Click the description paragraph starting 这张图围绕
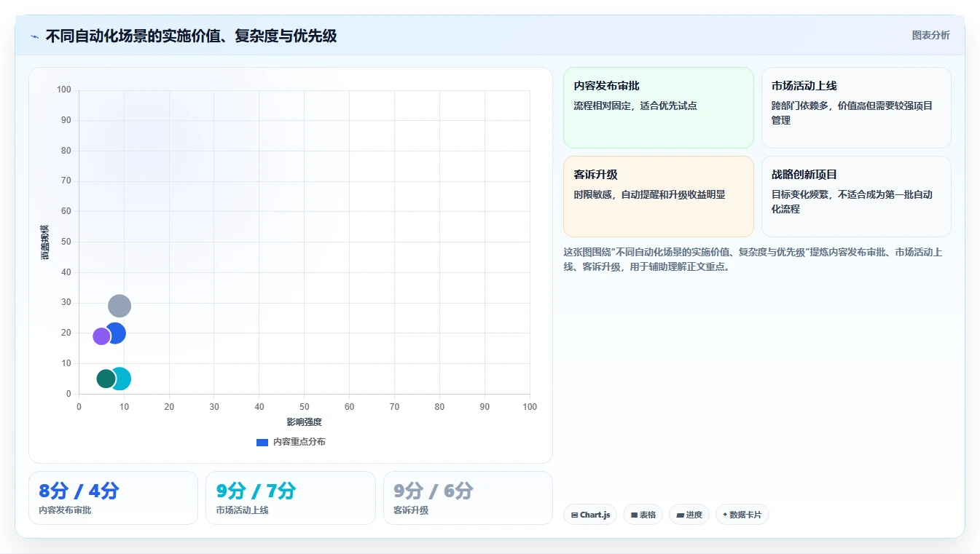Image resolution: width=980 pixels, height=554 pixels. coord(753,259)
